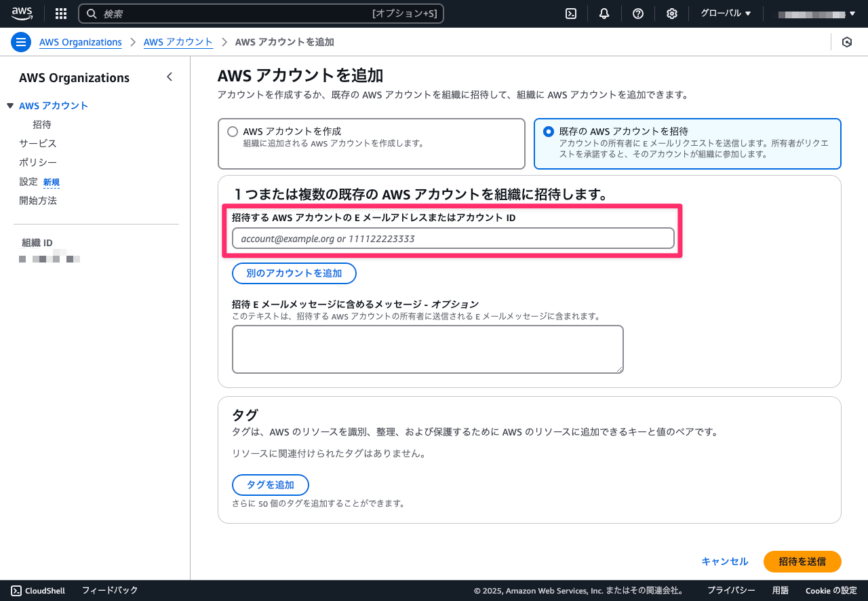The height and width of the screenshot is (601, 868).
Task: Click the タグ section heading
Action: tap(246, 414)
